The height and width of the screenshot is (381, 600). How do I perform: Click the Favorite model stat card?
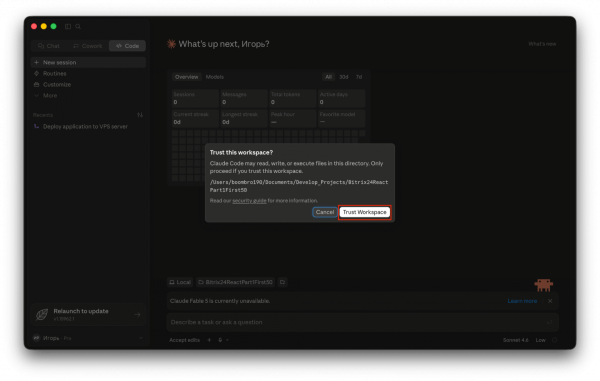(341, 118)
